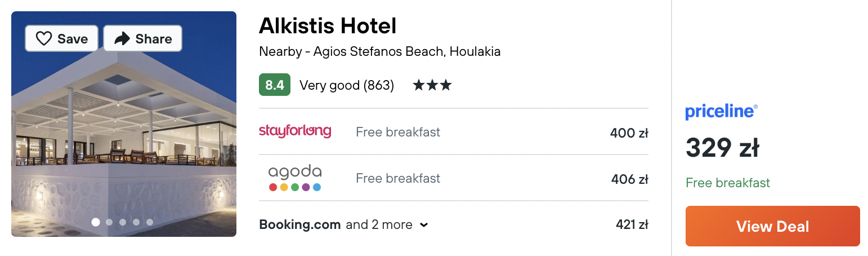The width and height of the screenshot is (868, 256).
Task: Pick the 406 zł agoda price
Action: 629,180
